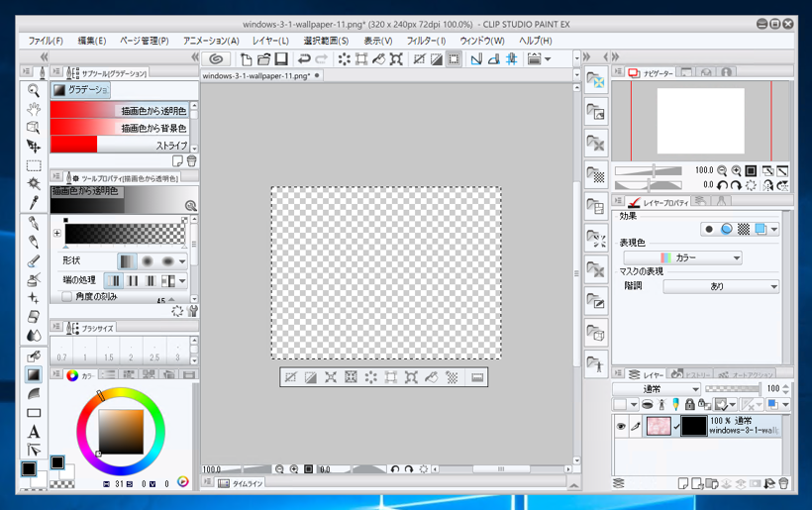Expand gradient shape options dropdown arrow
Image resolution: width=812 pixels, height=510 pixels.
182,261
